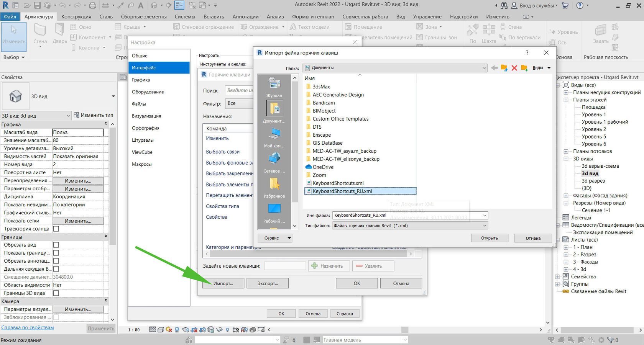Expand the Семейства tree node

click(557, 277)
